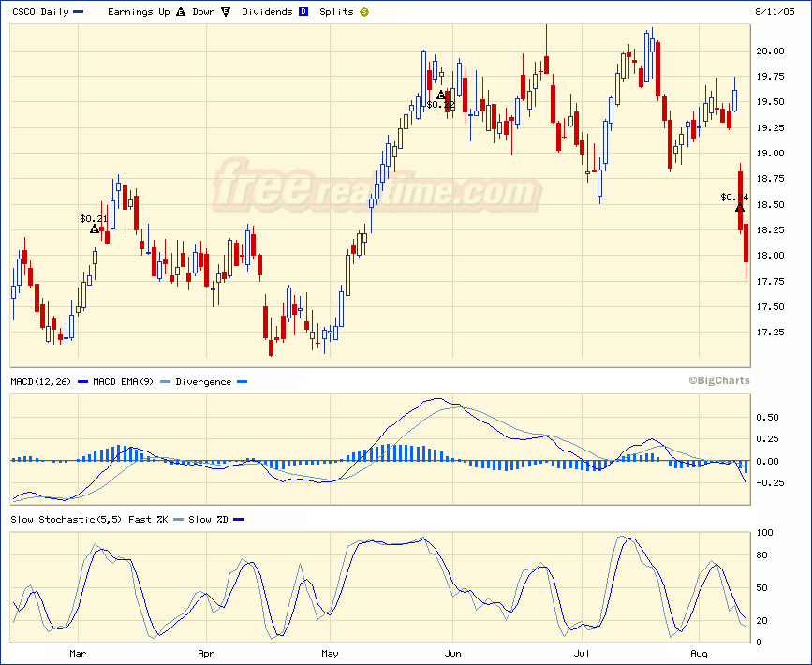Click the 17.75 price axis label
Screen dimensions: 812x665
[771, 281]
